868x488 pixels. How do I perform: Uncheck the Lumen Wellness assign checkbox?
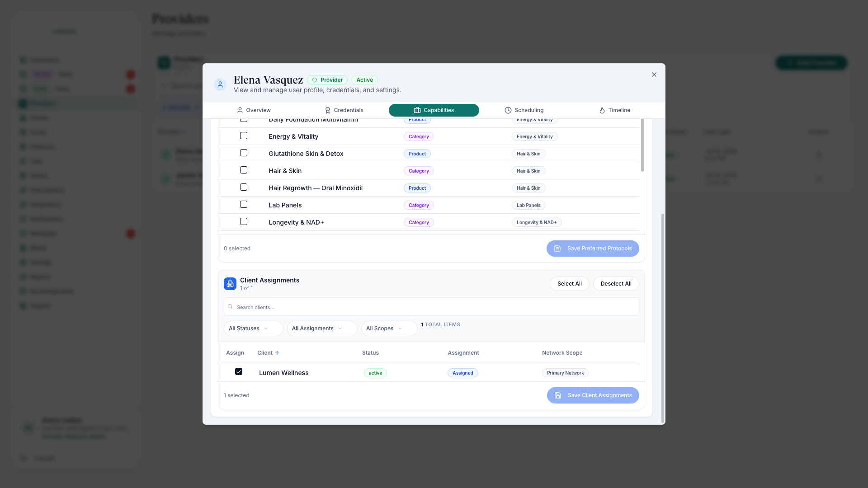coord(239,371)
